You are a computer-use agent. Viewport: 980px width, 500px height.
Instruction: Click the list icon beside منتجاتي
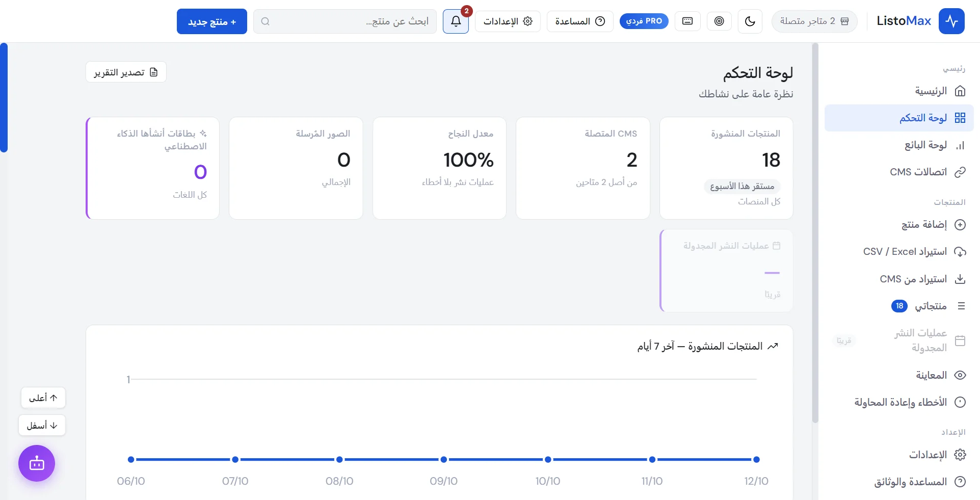tap(961, 306)
